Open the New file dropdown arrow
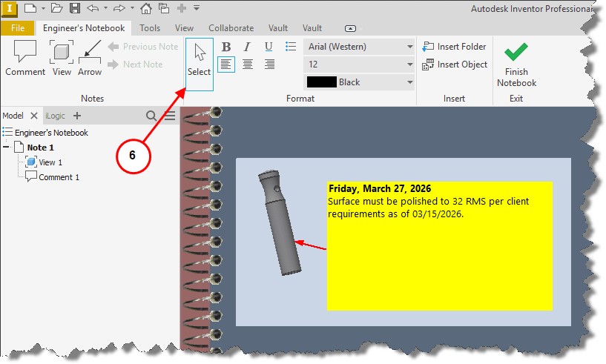 click(x=43, y=8)
